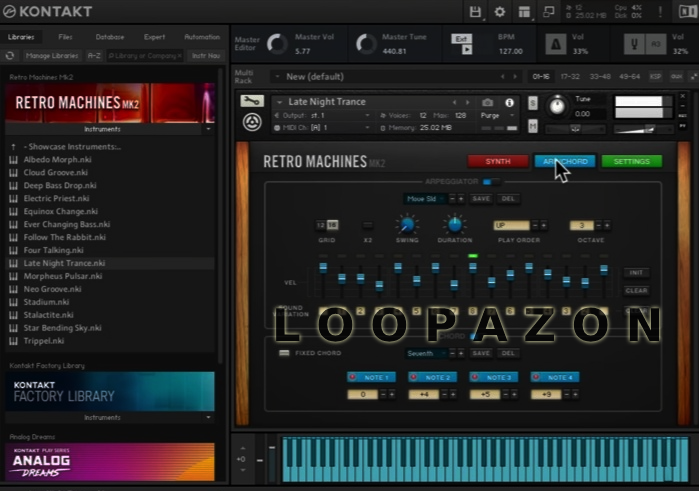Toggle the Arpeggiator power switch

click(x=491, y=182)
